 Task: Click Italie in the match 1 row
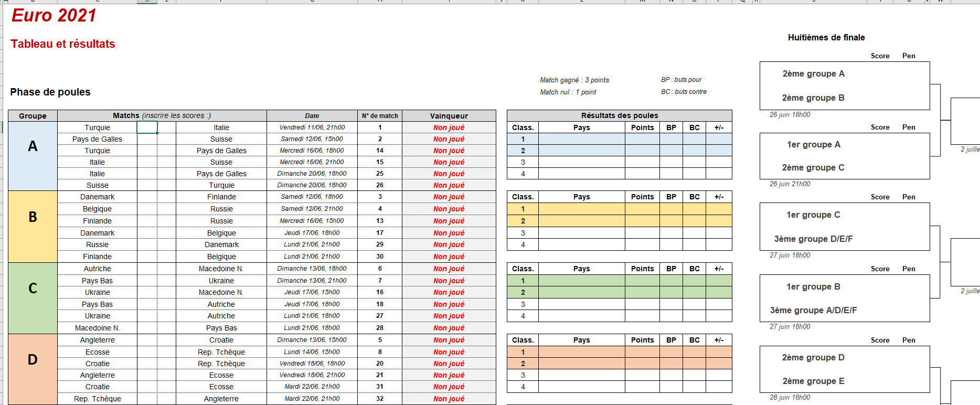click(221, 127)
